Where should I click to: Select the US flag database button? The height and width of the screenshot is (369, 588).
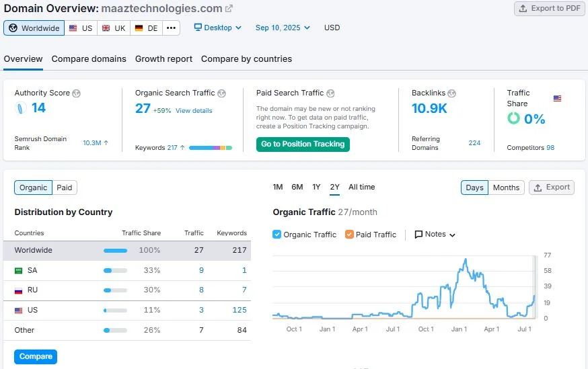tap(81, 28)
